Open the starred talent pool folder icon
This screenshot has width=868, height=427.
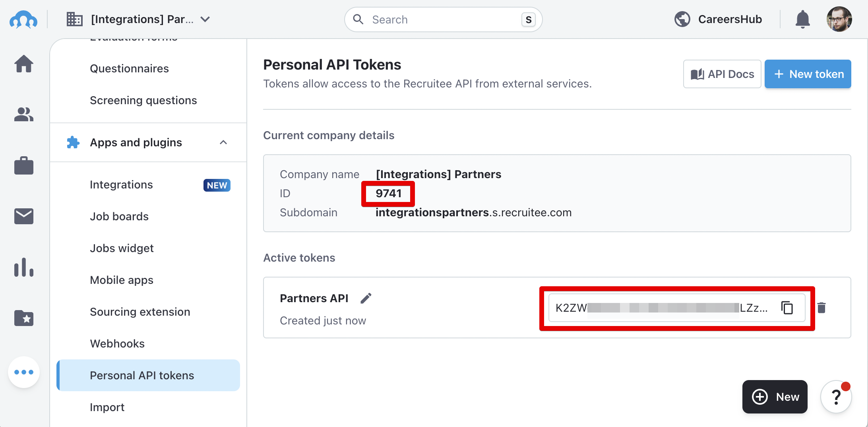click(24, 318)
